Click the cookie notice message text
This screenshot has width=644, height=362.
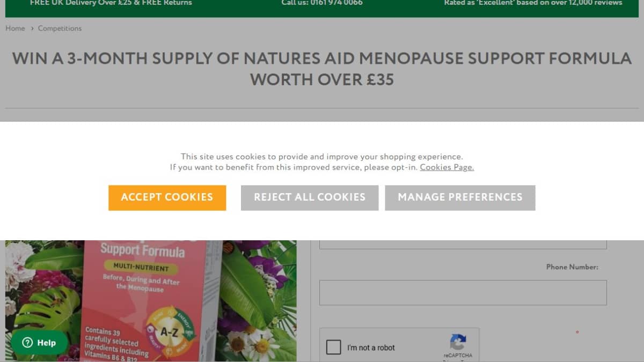tap(322, 162)
